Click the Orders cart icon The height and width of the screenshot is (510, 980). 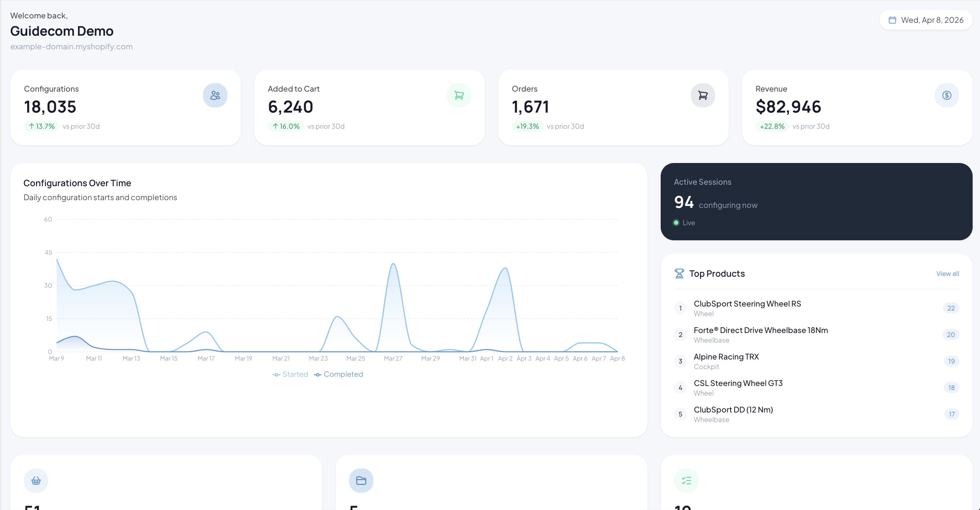point(703,95)
